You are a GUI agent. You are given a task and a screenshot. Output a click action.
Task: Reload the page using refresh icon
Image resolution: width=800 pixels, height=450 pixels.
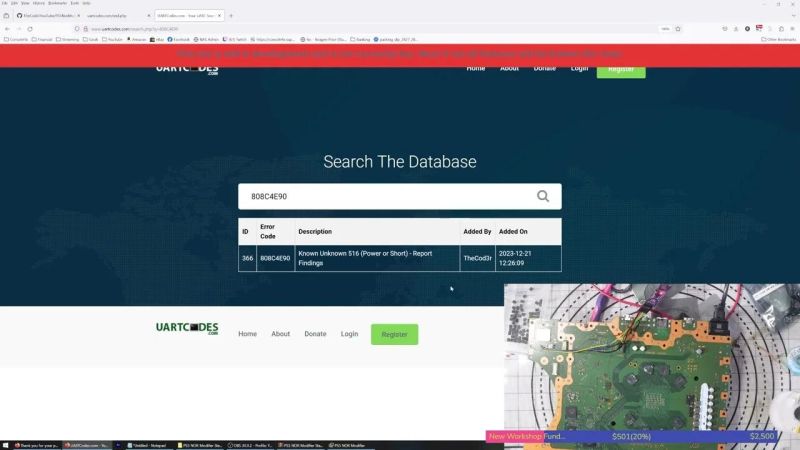coord(30,29)
